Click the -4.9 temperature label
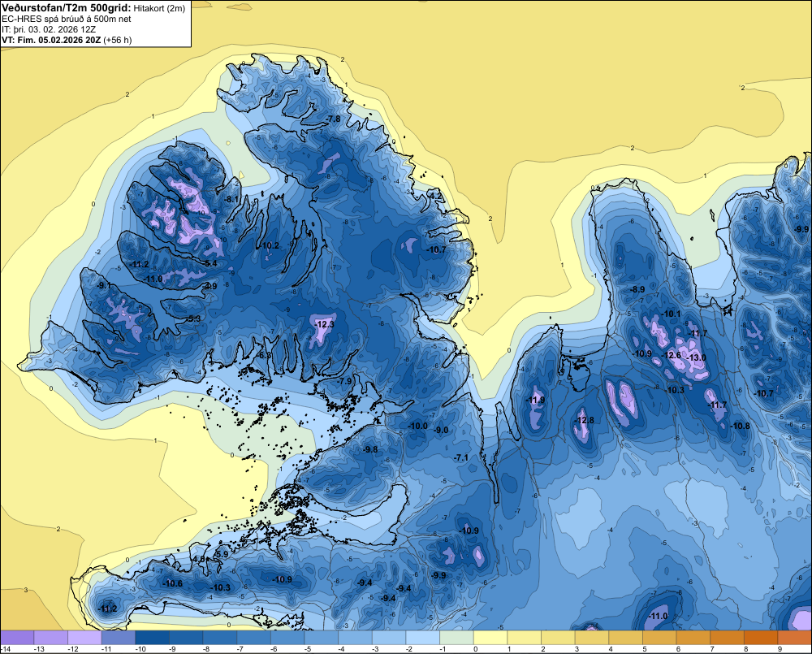 coord(209,286)
